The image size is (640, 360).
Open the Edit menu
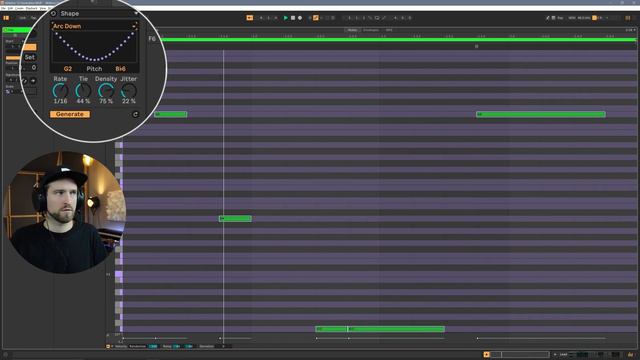point(11,8)
